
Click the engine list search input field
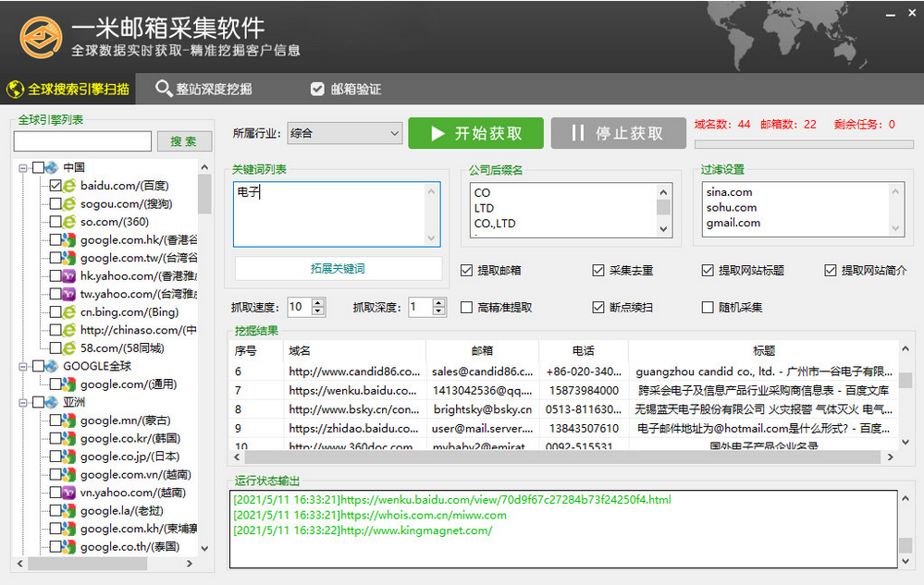82,141
